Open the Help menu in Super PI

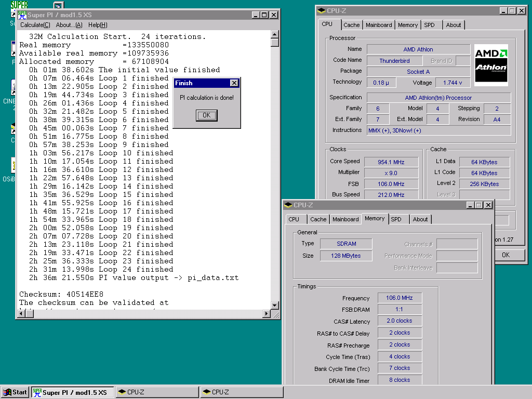[x=98, y=25]
